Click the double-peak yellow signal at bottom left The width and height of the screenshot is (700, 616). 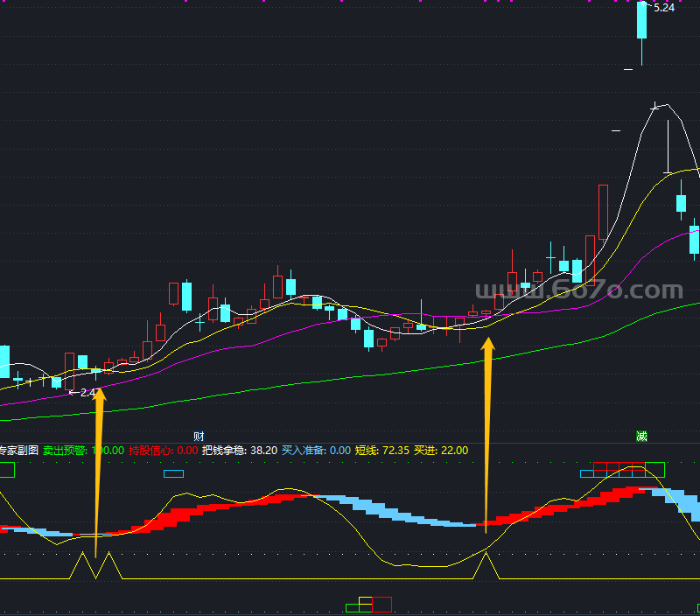point(94,567)
